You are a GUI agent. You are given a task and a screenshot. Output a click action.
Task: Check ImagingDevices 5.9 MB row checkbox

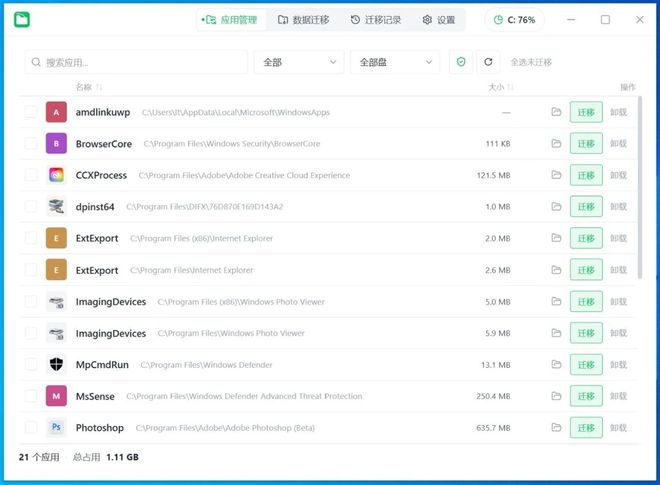(x=31, y=333)
